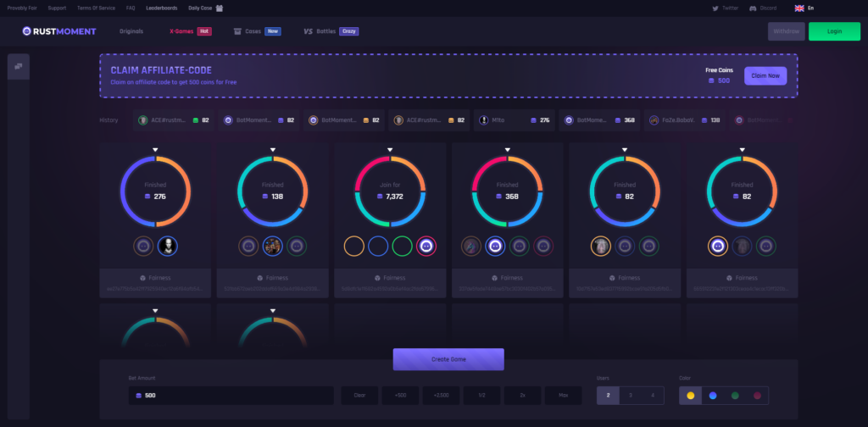Click Fairness shield icon of 368 game
The width and height of the screenshot is (868, 427).
point(495,278)
